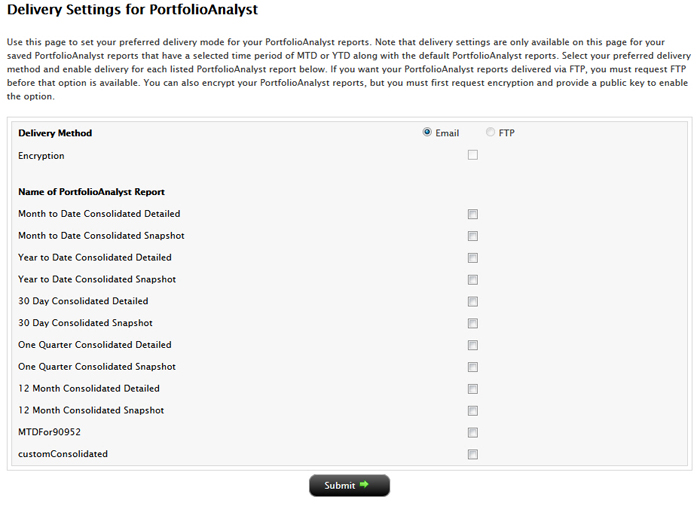This screenshot has height=506, width=700.
Task: Click the green arrow on Submit
Action: tap(365, 485)
